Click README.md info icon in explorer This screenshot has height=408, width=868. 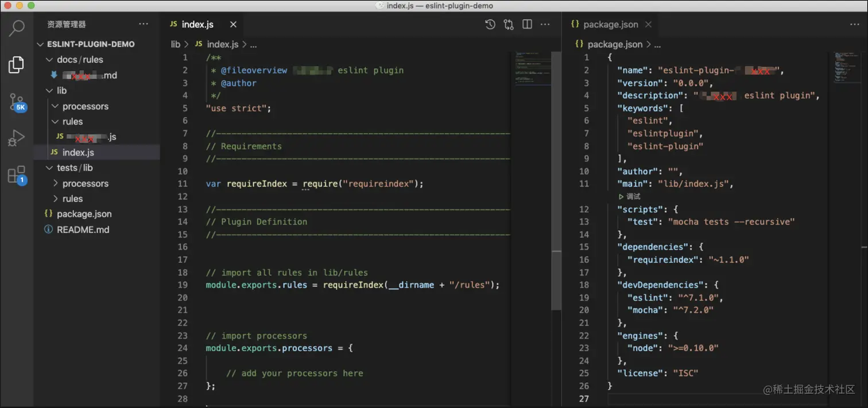(x=49, y=230)
